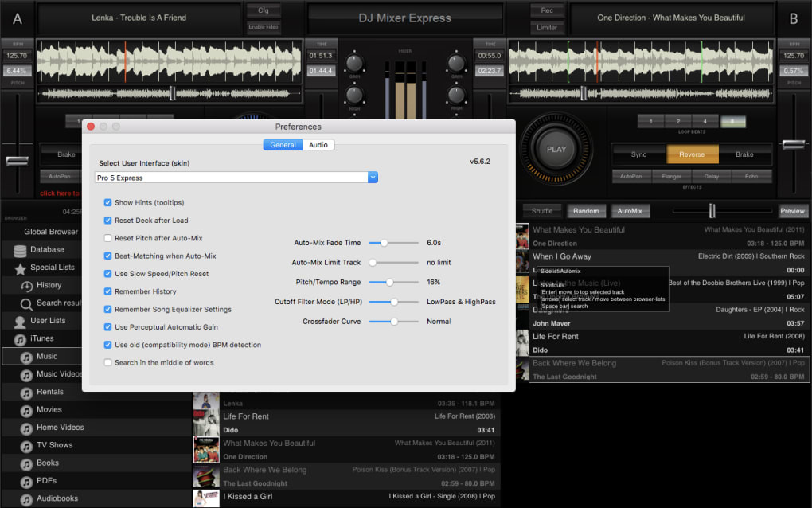Enable Echo effect on deck B
The image size is (812, 508).
751,177
